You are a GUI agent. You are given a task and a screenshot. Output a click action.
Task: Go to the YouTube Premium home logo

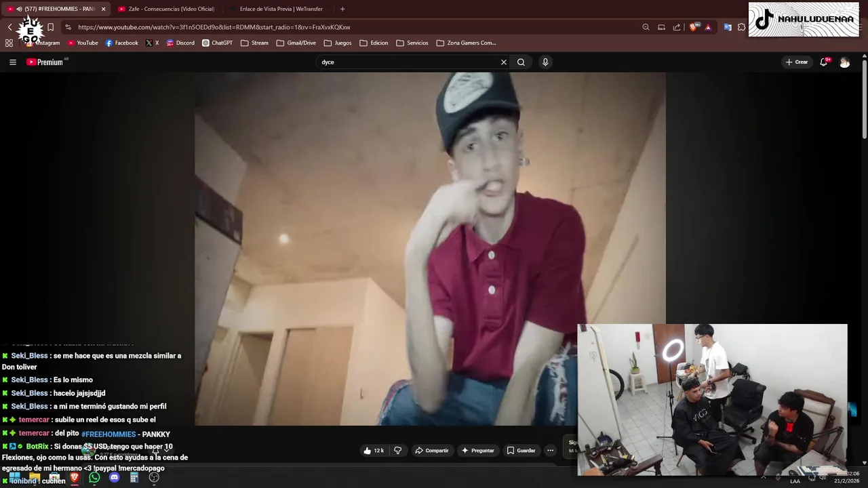coord(46,62)
